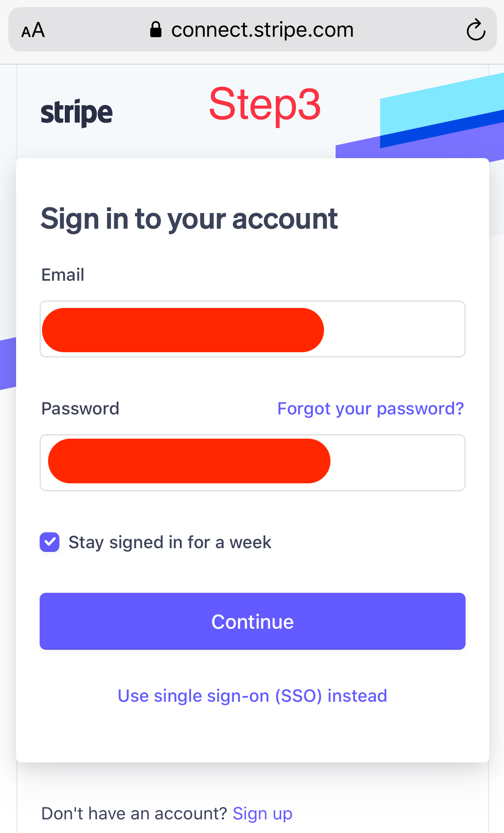Tap the page reload icon
Viewport: 504px width, 833px height.
tap(476, 29)
